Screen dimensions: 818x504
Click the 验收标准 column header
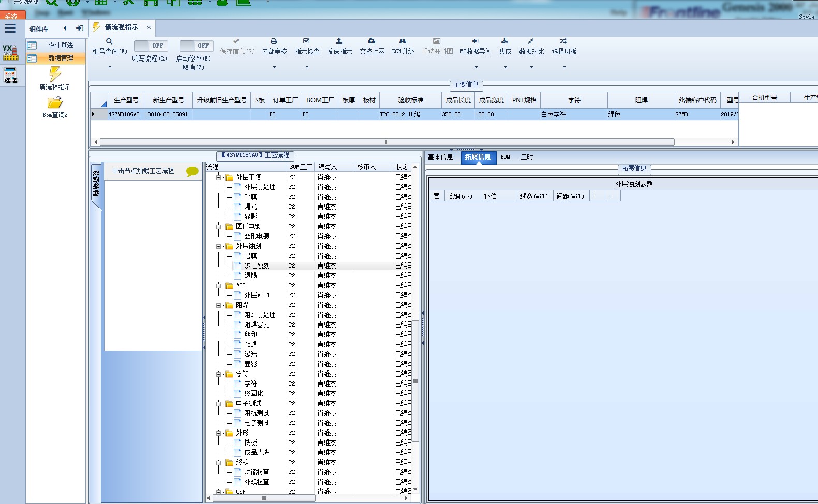[411, 100]
